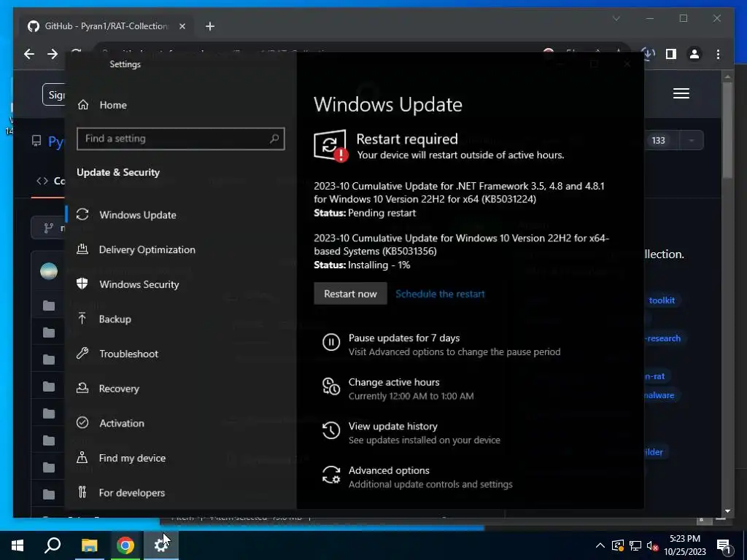Click the network tray icon

[635, 545]
